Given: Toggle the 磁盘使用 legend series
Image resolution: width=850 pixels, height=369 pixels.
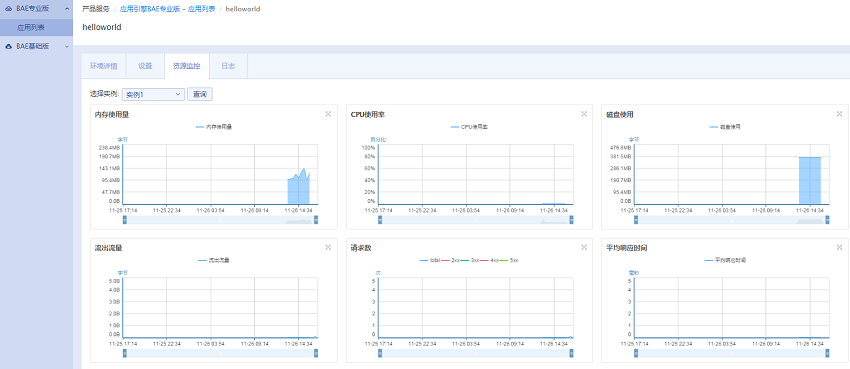Looking at the screenshot, I should tap(725, 127).
